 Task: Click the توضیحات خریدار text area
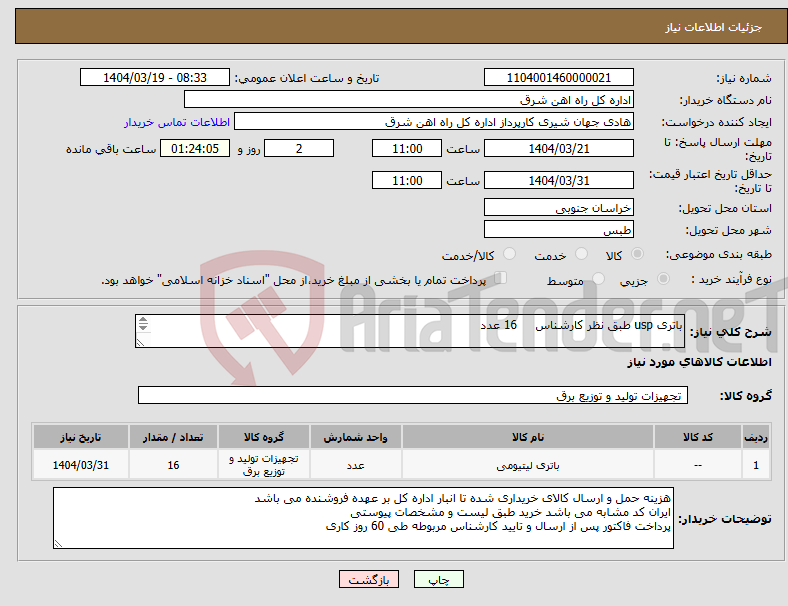363,518
